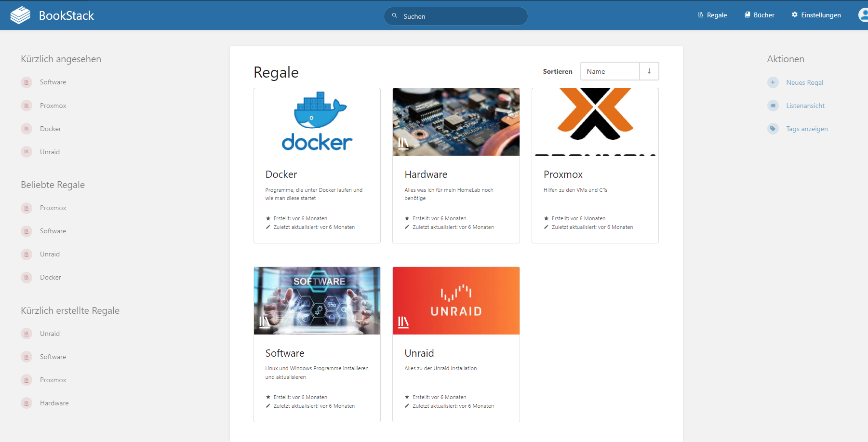Click the Tags anzeigen tag icon
868x442 pixels.
(773, 129)
